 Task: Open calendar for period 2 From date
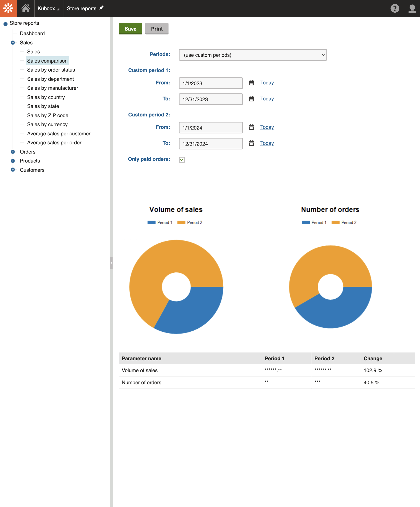pos(251,127)
